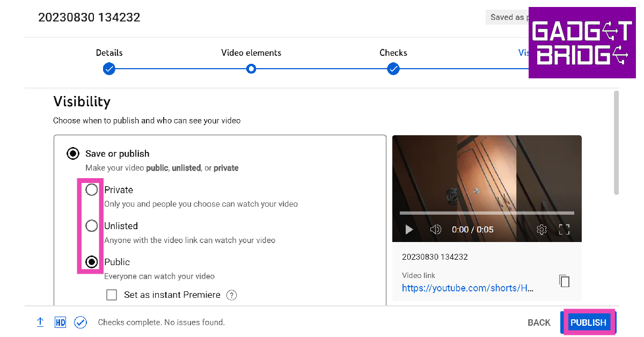The height and width of the screenshot is (337, 644).
Task: Click the checks complete checkmark icon
Action: click(x=80, y=322)
